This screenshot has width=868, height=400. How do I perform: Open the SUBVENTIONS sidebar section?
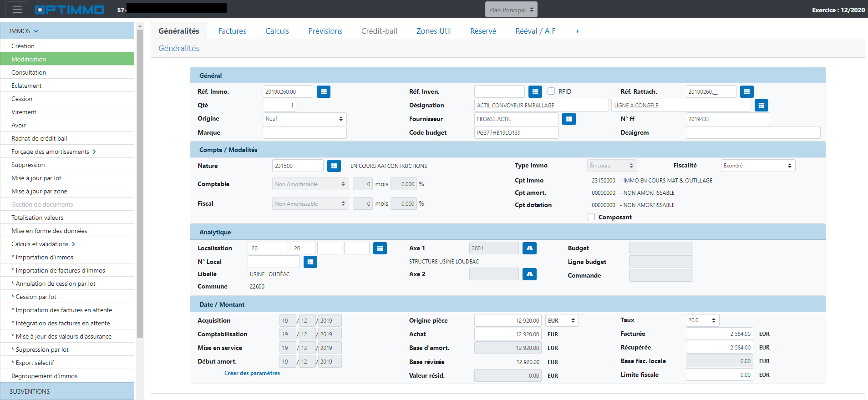(x=67, y=391)
